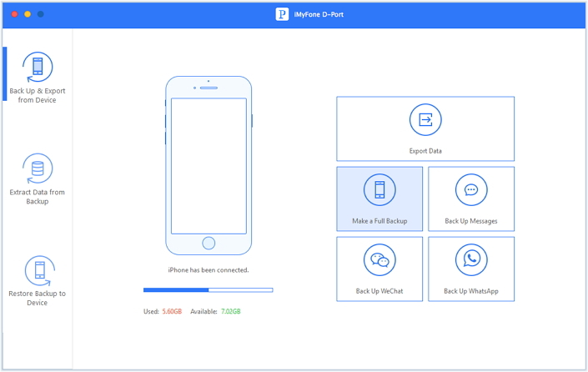Click the Back Up Messages speech bubble icon
This screenshot has width=588, height=372.
(x=471, y=189)
